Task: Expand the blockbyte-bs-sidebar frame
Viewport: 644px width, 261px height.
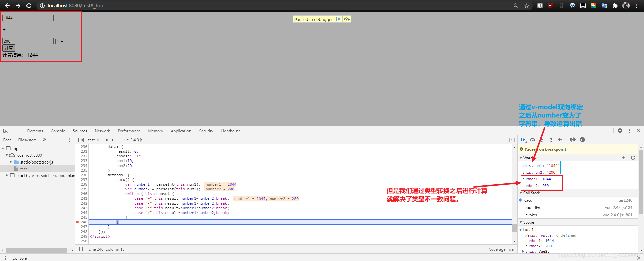Action: (x=7, y=175)
